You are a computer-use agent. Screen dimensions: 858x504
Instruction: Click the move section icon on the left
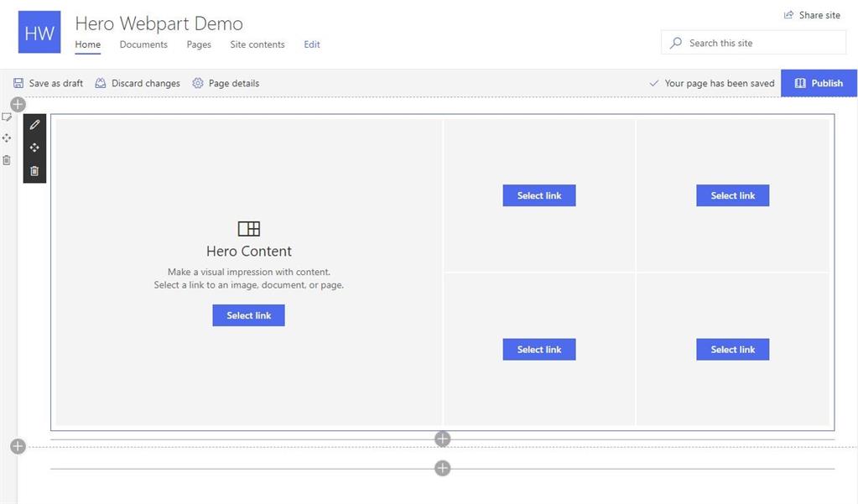click(x=7, y=137)
